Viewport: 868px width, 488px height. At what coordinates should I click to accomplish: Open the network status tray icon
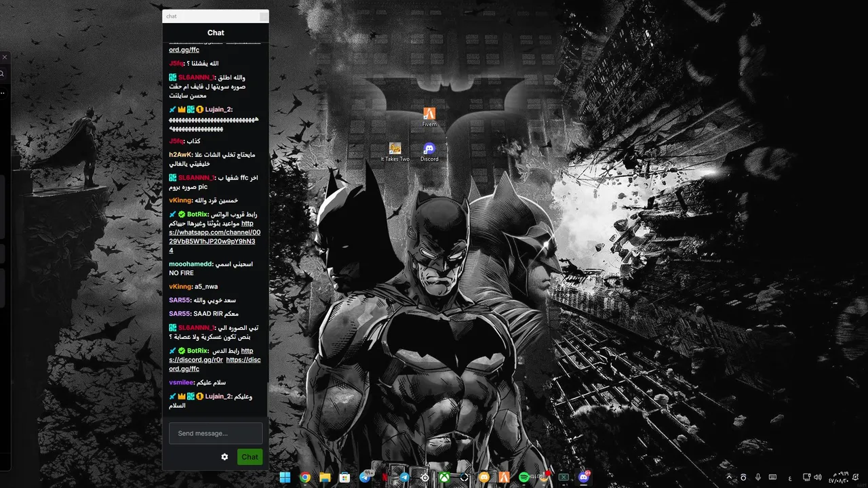click(x=807, y=477)
